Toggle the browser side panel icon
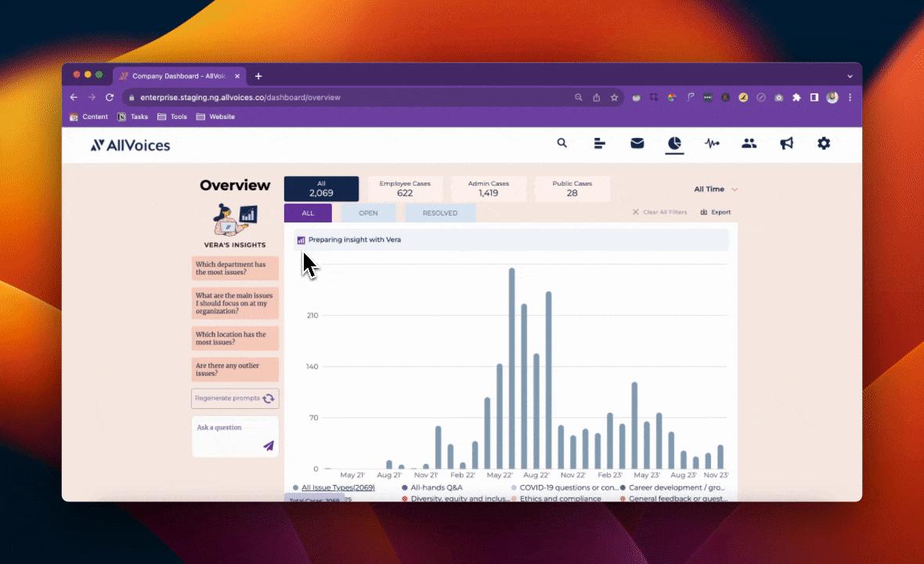Screen dimensions: 924x564 click(814, 98)
